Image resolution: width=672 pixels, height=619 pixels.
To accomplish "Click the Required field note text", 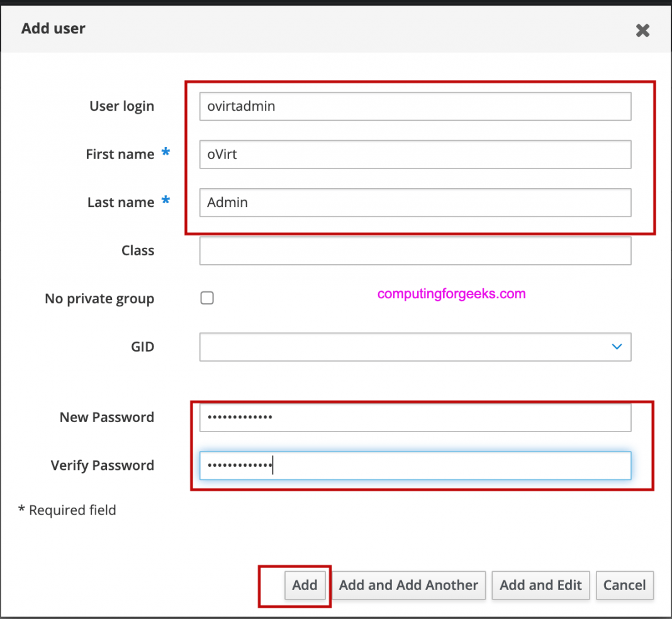I will click(x=67, y=510).
